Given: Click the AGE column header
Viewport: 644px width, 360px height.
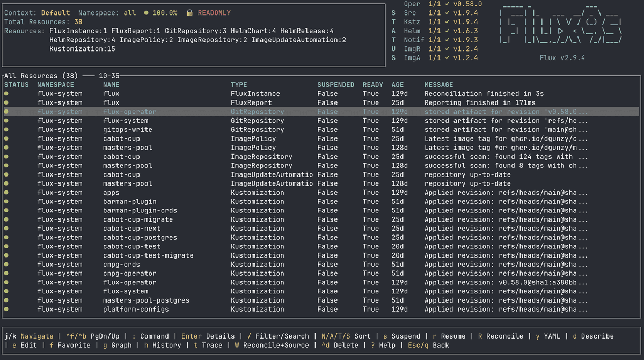Looking at the screenshot, I should [398, 85].
